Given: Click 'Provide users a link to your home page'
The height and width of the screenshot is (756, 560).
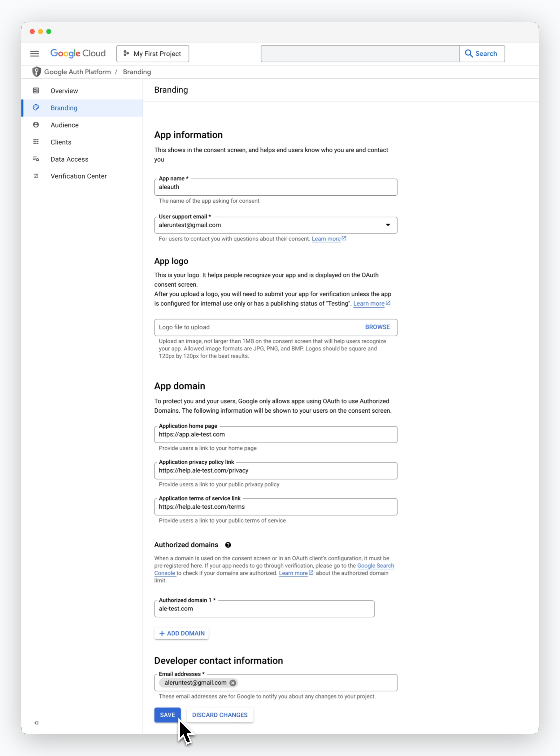Looking at the screenshot, I should coord(208,448).
